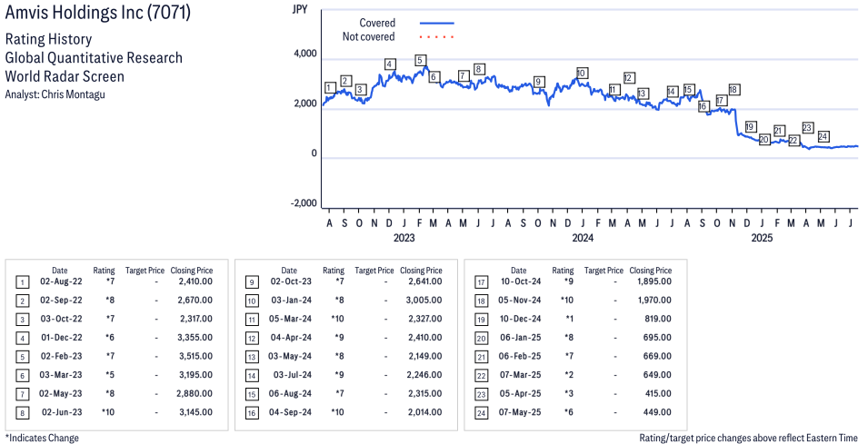
Task: Click the third table's Target Price header
Action: click(x=604, y=271)
